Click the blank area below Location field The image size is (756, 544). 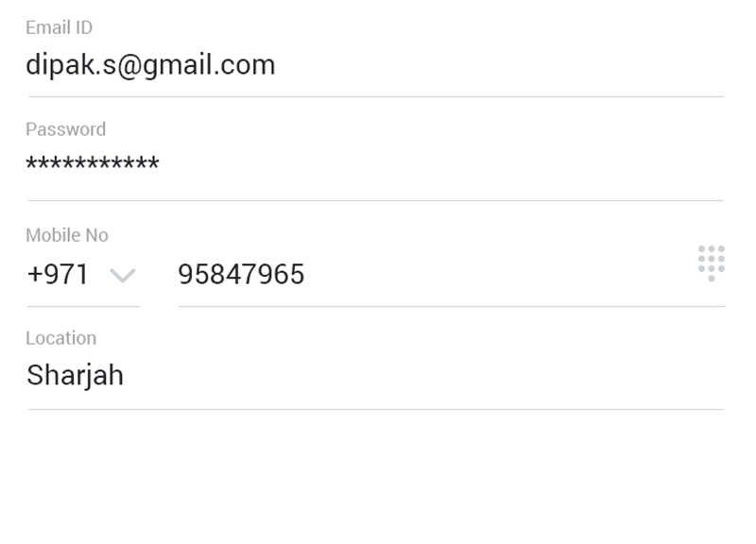pos(375,477)
